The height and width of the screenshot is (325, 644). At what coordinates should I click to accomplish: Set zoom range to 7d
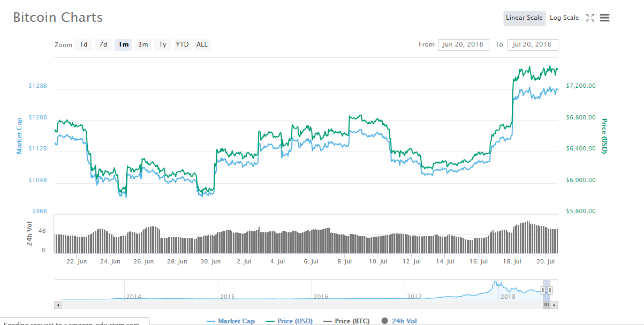pyautogui.click(x=103, y=44)
